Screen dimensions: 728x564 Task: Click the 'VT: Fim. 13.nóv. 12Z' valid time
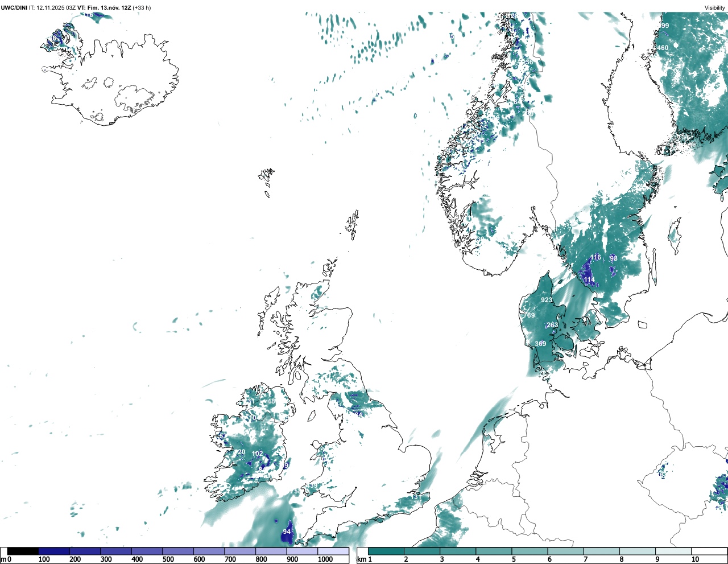click(x=104, y=7)
